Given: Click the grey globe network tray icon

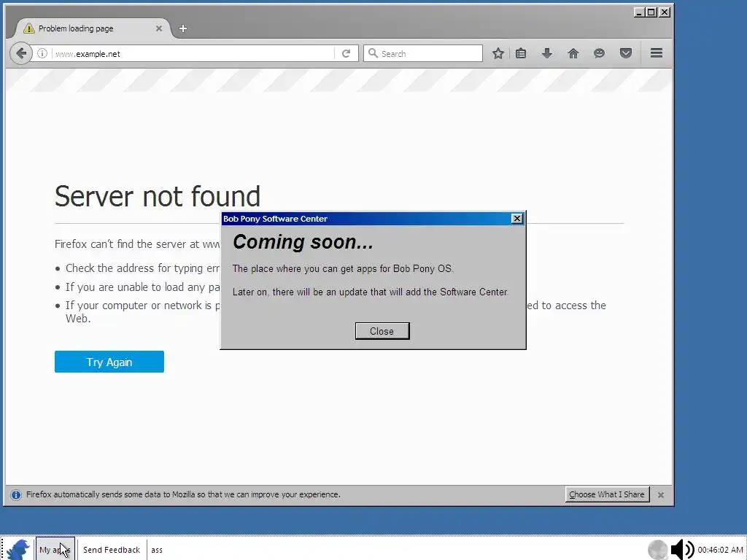Looking at the screenshot, I should [658, 550].
